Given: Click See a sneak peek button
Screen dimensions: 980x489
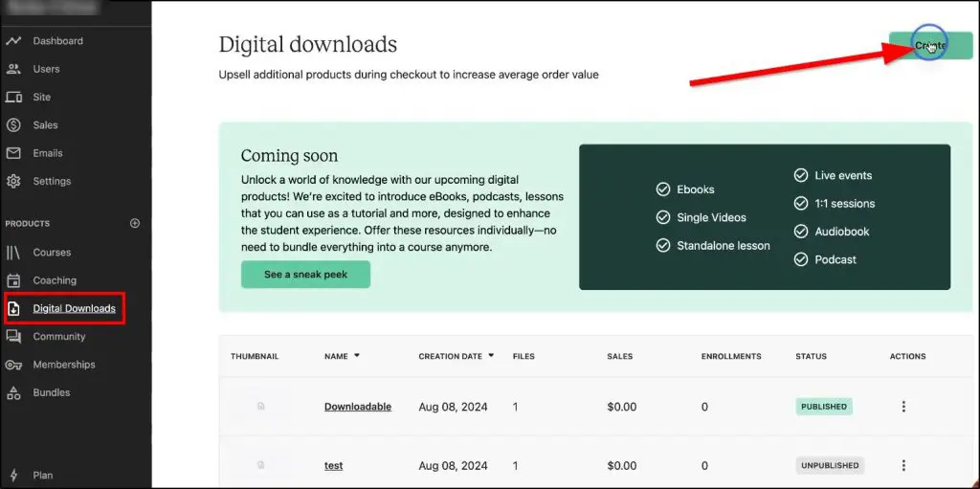Looking at the screenshot, I should tap(305, 275).
